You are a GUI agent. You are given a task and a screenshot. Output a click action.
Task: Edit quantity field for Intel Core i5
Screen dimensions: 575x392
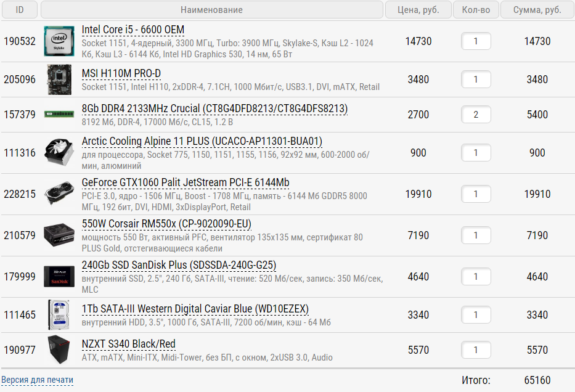pyautogui.click(x=476, y=41)
